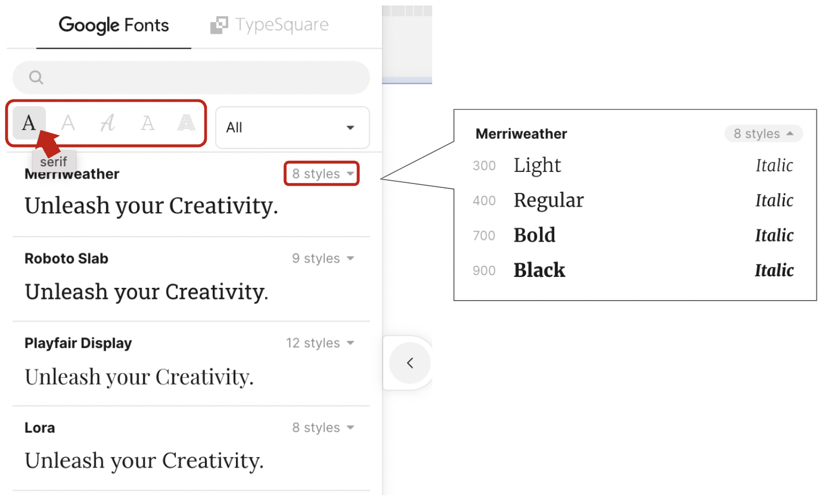Click the Roboto Slab font name

[x=66, y=259]
